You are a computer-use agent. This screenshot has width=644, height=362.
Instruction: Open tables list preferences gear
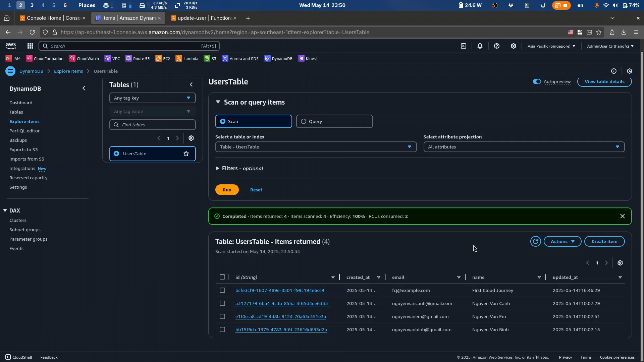(x=191, y=138)
